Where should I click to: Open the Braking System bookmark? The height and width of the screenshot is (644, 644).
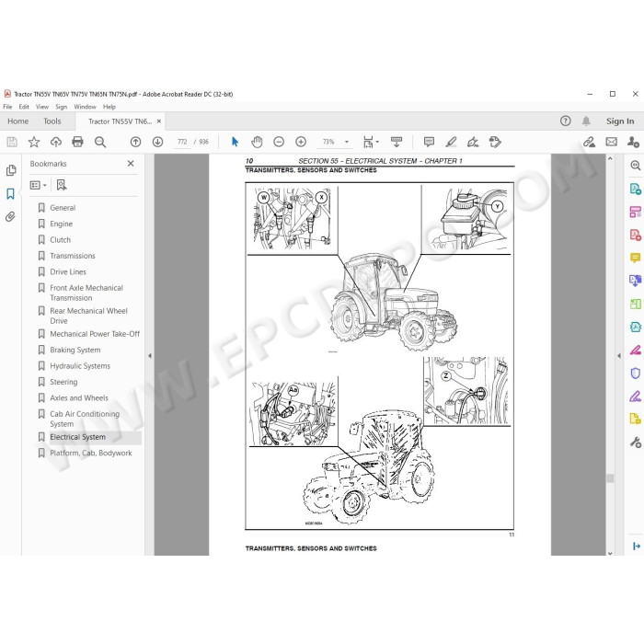(75, 350)
